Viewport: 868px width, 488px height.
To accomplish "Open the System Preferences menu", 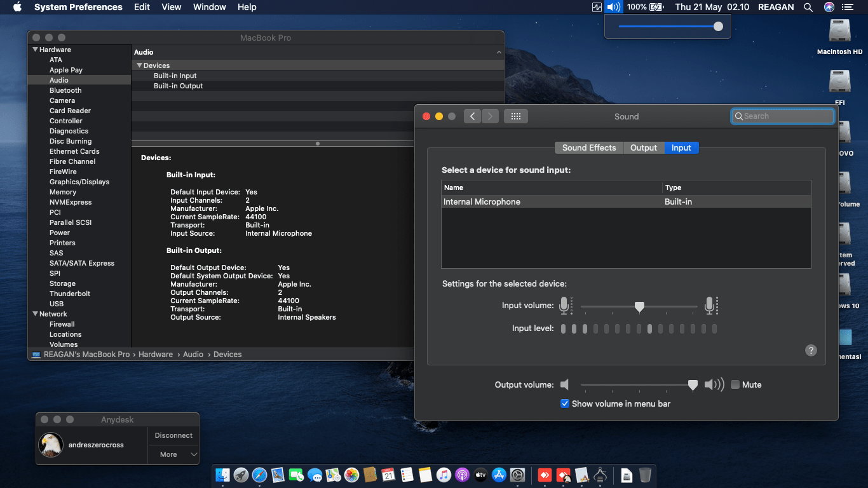I will click(78, 7).
